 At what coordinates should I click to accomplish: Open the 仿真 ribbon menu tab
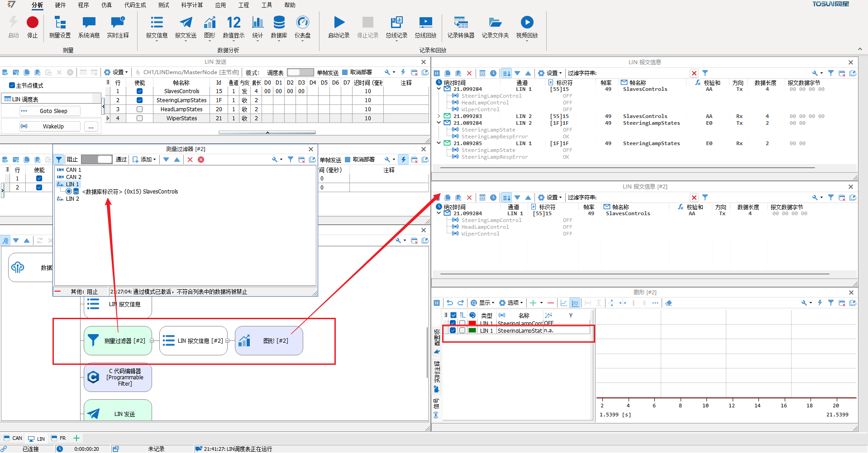coord(106,5)
